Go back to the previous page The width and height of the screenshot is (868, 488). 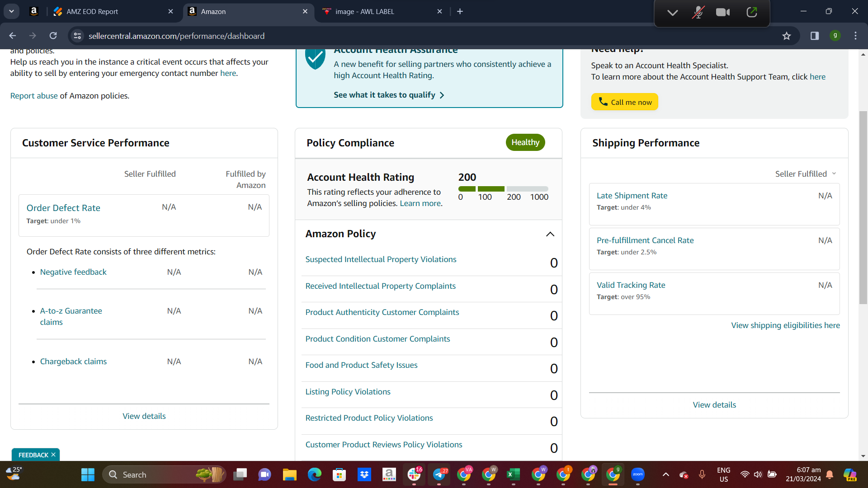[13, 36]
